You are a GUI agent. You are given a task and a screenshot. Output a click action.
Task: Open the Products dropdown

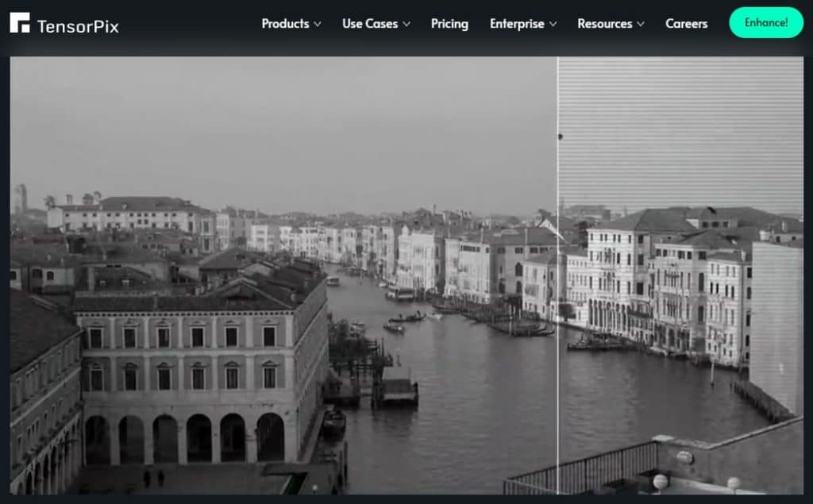284,24
